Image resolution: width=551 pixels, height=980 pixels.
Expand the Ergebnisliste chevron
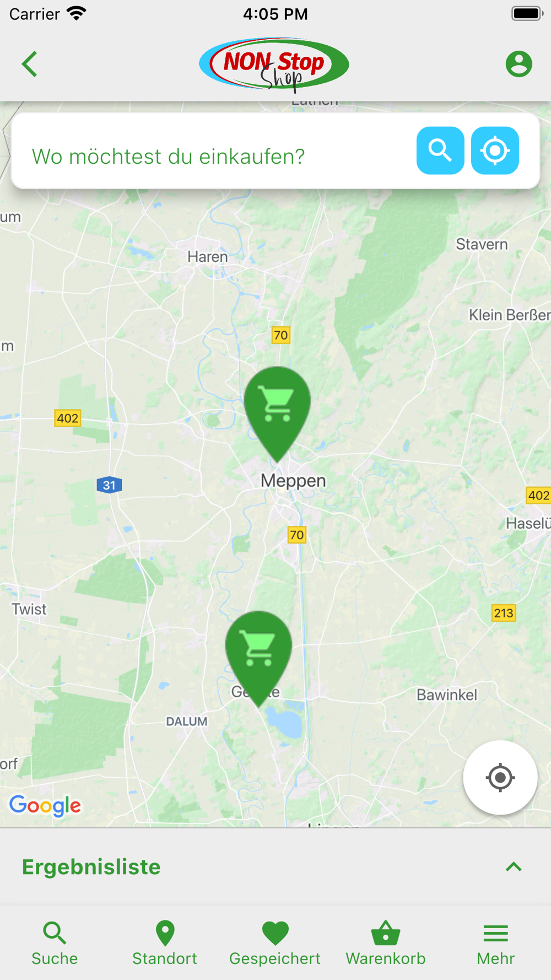514,867
